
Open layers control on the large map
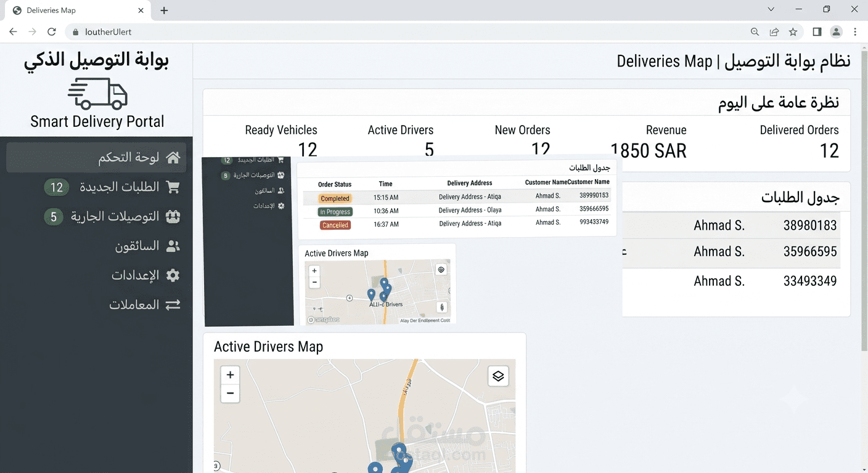pos(498,376)
